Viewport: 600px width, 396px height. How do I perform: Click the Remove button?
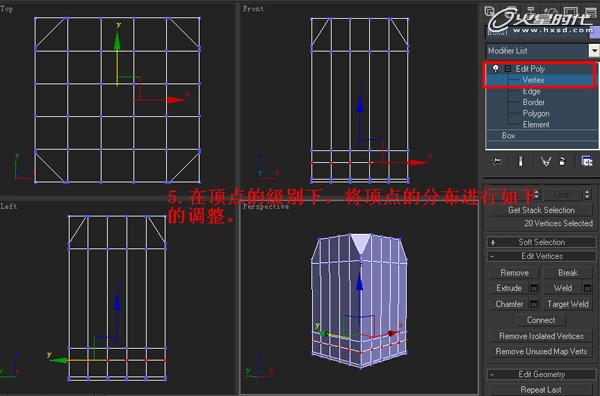tap(514, 272)
